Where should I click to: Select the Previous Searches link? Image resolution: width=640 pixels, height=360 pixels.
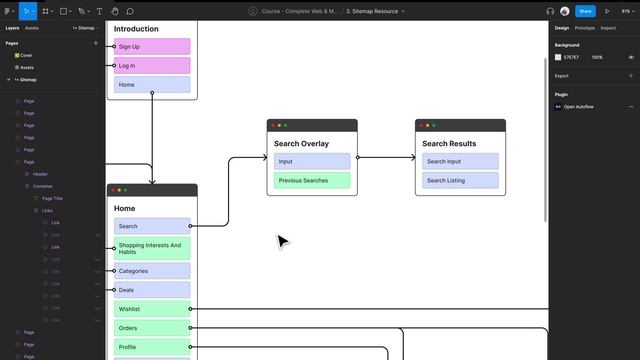(x=312, y=180)
